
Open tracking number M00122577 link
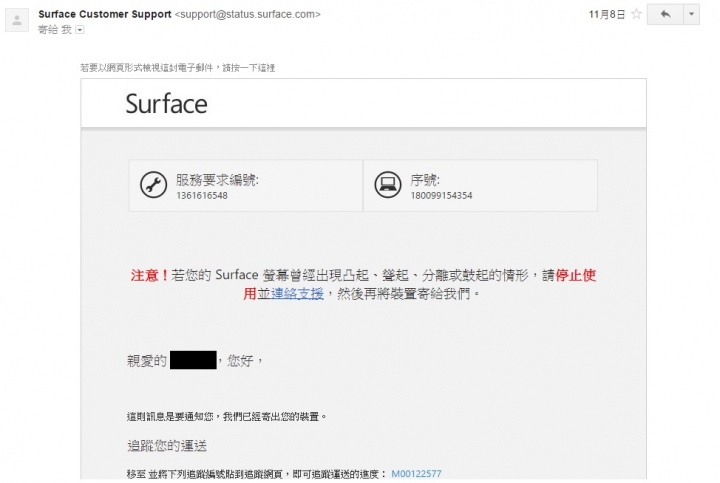416,473
